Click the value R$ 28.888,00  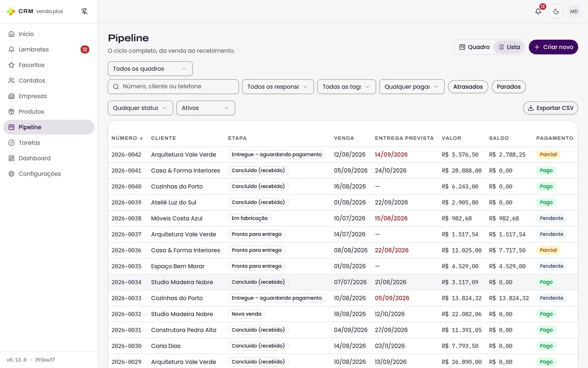[462, 171]
